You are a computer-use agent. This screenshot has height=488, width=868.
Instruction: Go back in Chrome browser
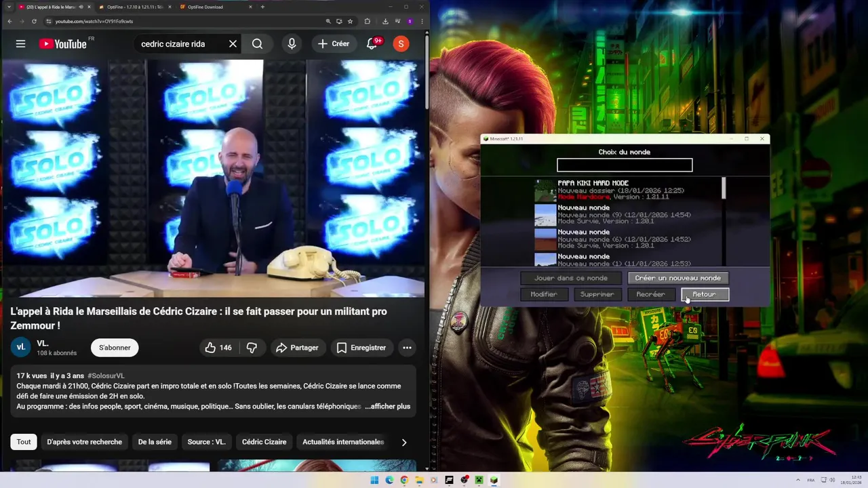[x=9, y=21]
